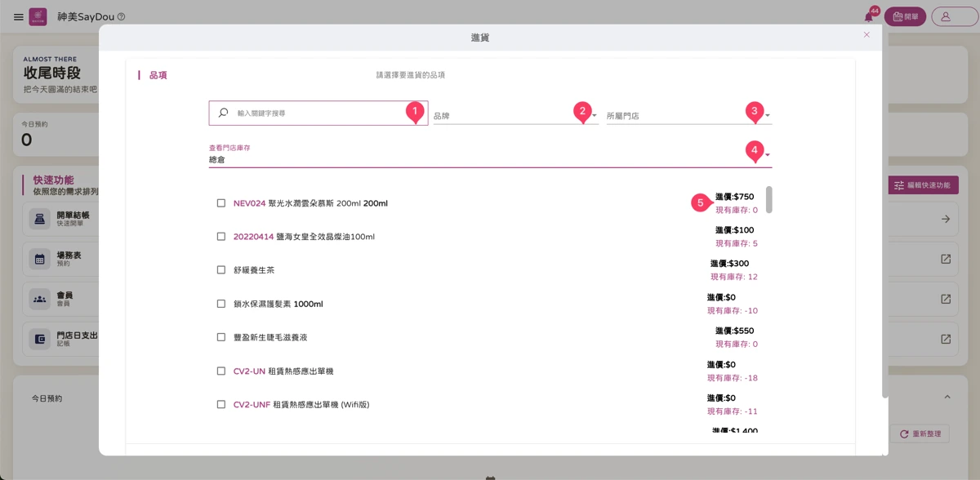Click 現有庫存: 5 stock text

click(737, 243)
